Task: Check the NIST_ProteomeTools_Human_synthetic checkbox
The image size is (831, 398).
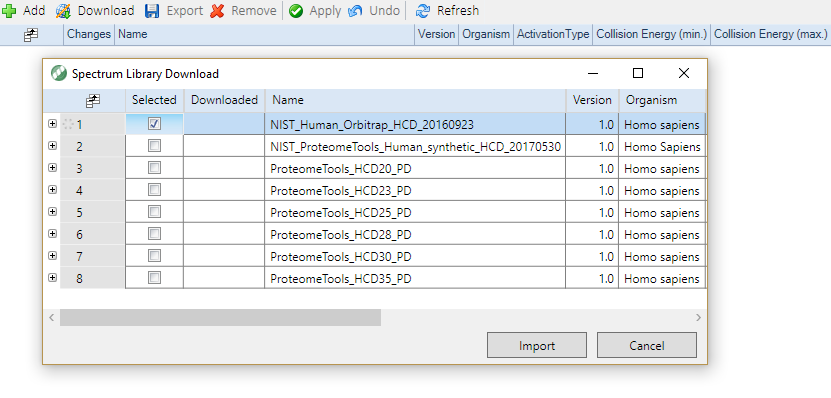Action: [154, 146]
